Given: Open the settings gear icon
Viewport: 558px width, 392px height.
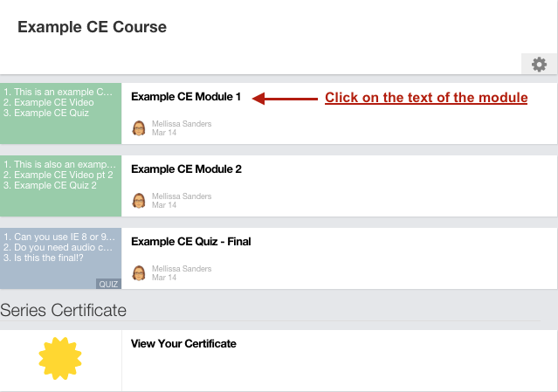Looking at the screenshot, I should (x=539, y=65).
